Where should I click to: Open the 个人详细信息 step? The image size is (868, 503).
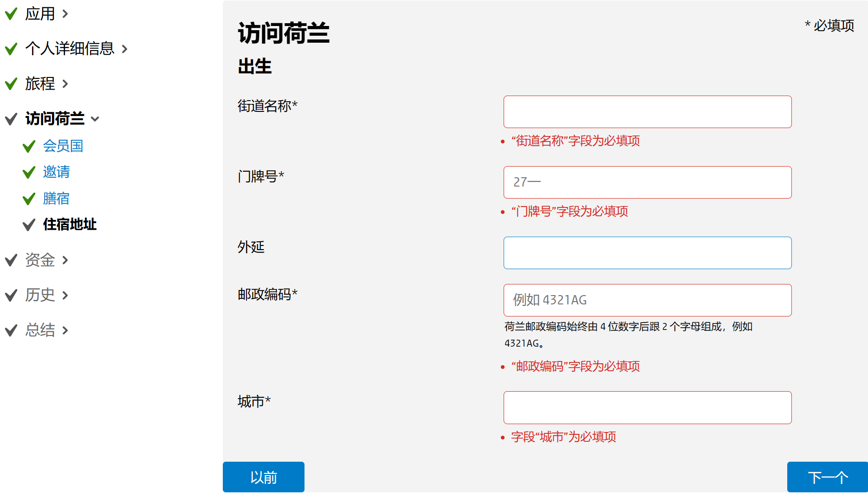70,49
